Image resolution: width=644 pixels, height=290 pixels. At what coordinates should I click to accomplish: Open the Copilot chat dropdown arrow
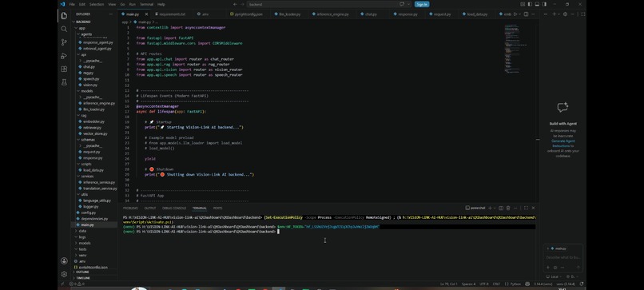point(407,4)
